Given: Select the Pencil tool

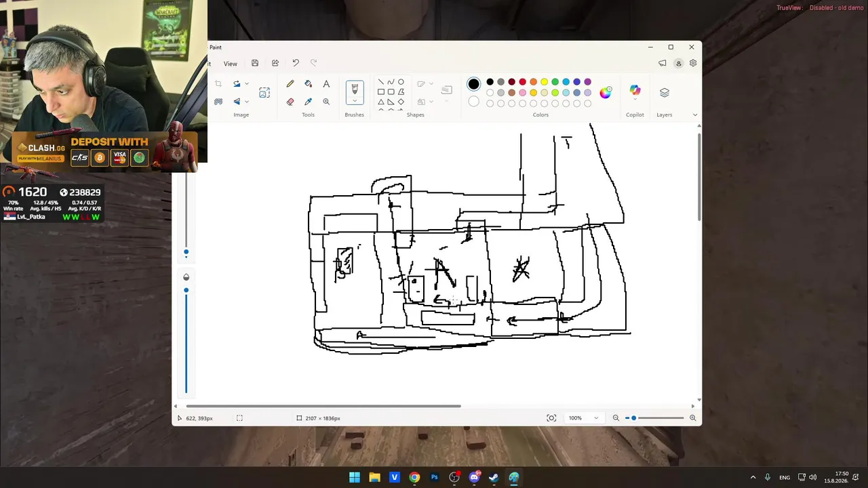Looking at the screenshot, I should click(290, 83).
